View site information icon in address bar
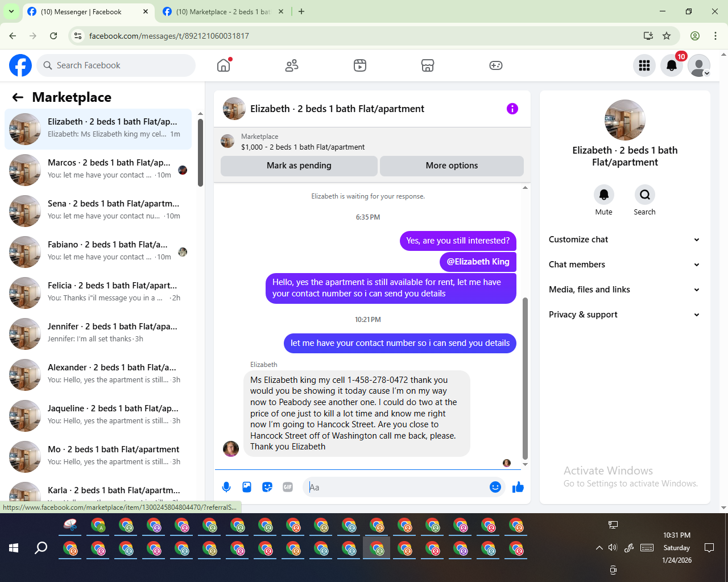 (x=78, y=36)
